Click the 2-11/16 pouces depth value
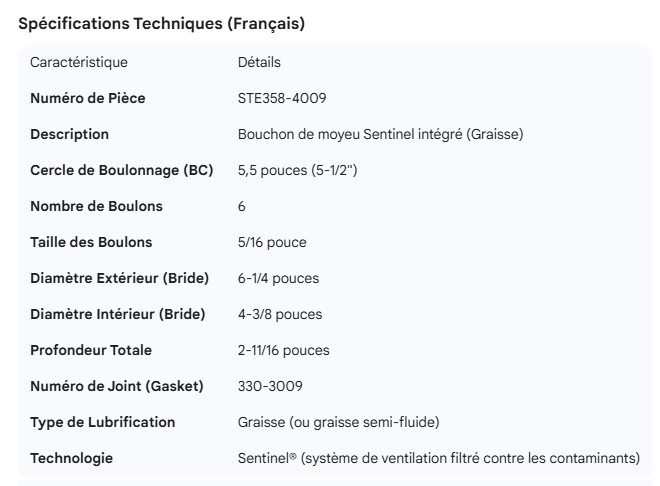660x486 pixels. pyautogui.click(x=283, y=350)
